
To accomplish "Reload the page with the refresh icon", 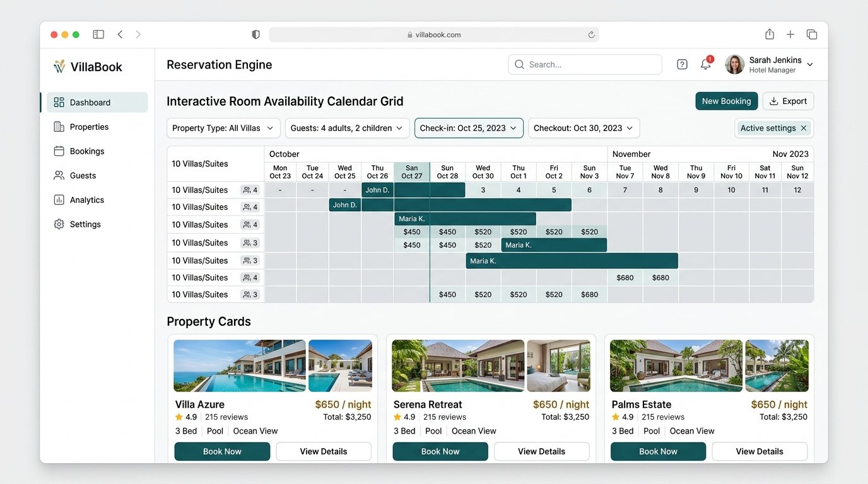I will click(591, 35).
